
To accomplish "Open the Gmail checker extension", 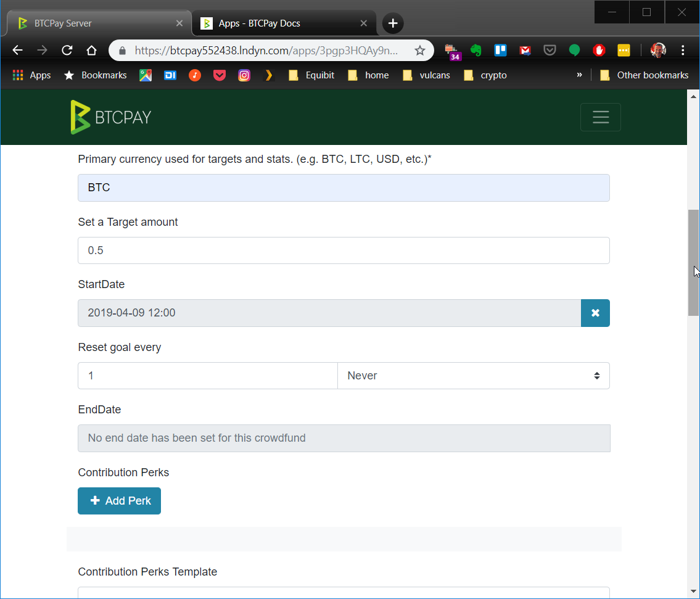I will click(525, 50).
